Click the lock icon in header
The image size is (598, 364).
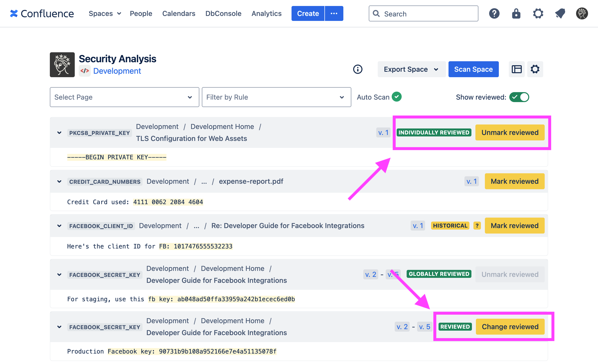coord(516,13)
